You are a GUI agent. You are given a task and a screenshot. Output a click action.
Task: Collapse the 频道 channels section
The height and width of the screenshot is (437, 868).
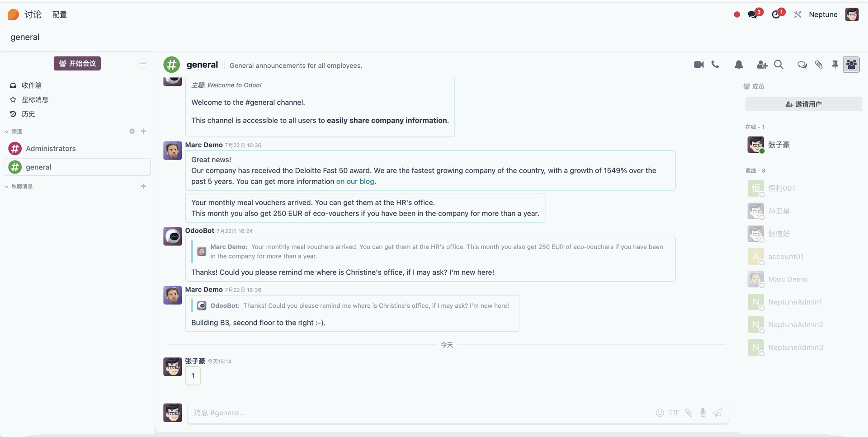14,132
